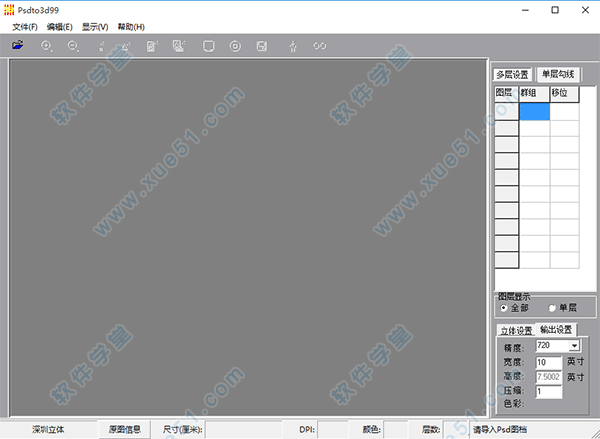Click the 压缩 input field showing 1
The width and height of the screenshot is (600, 439).
click(548, 391)
